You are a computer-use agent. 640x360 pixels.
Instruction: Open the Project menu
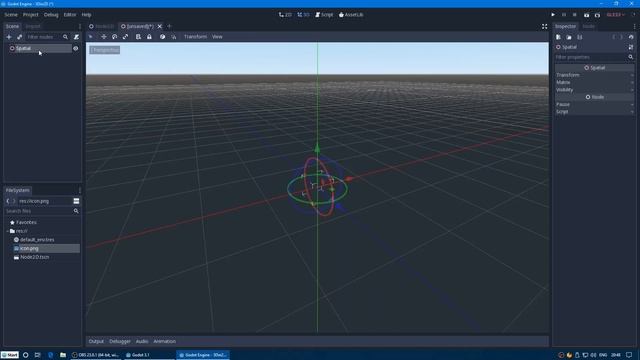pyautogui.click(x=30, y=15)
